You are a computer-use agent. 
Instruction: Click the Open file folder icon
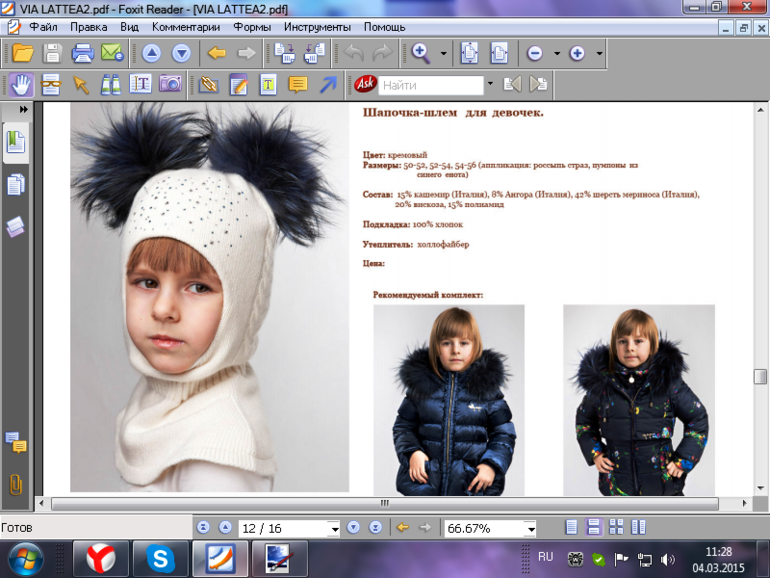pos(23,53)
